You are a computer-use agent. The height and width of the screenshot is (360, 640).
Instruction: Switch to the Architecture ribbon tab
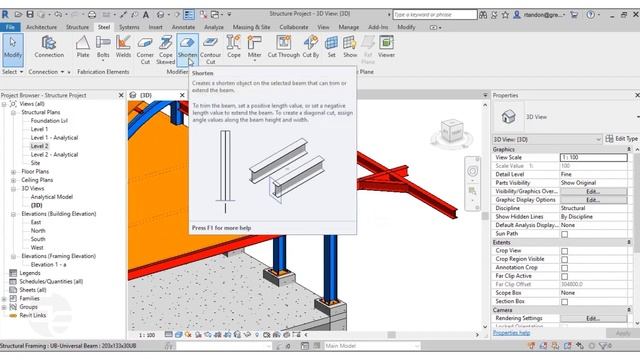[x=41, y=27]
